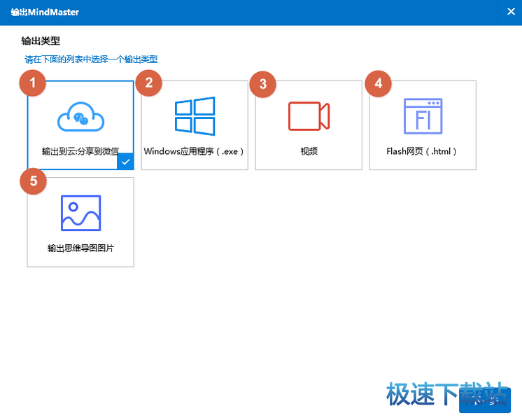The image size is (522, 420).
Task: Choose the mind map picture icon
Action: (81, 213)
